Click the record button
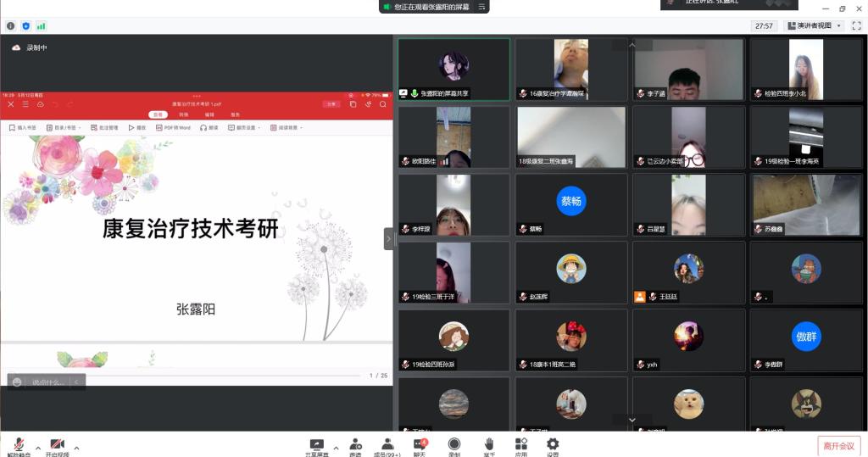868x457 pixels. (x=454, y=445)
